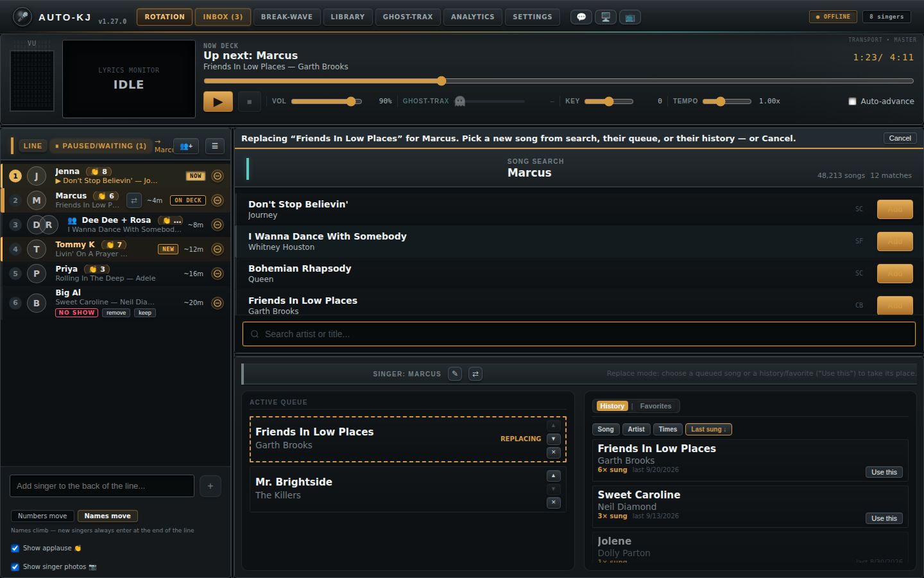The height and width of the screenshot is (578, 924).
Task: Open the singer line hamburger menu
Action: click(x=215, y=146)
